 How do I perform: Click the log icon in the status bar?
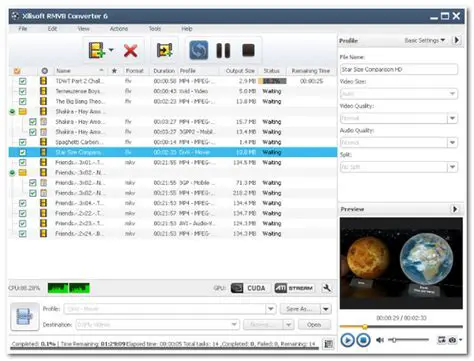(329, 344)
